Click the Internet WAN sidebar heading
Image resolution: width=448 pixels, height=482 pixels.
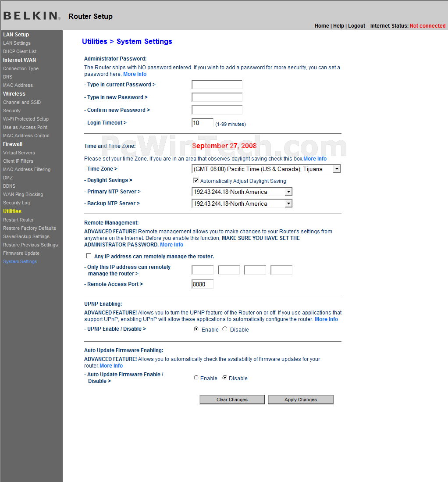click(19, 60)
